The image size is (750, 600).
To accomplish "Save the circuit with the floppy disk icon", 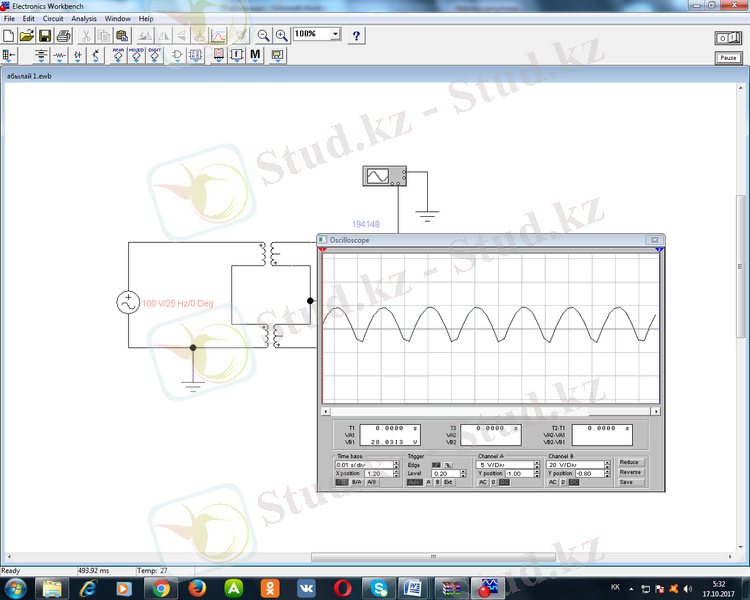I will (45, 35).
